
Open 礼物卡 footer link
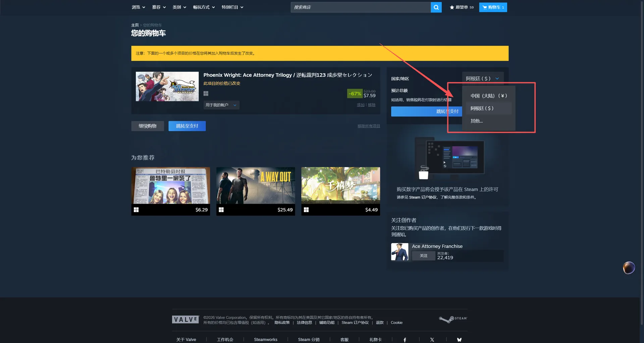(375, 340)
